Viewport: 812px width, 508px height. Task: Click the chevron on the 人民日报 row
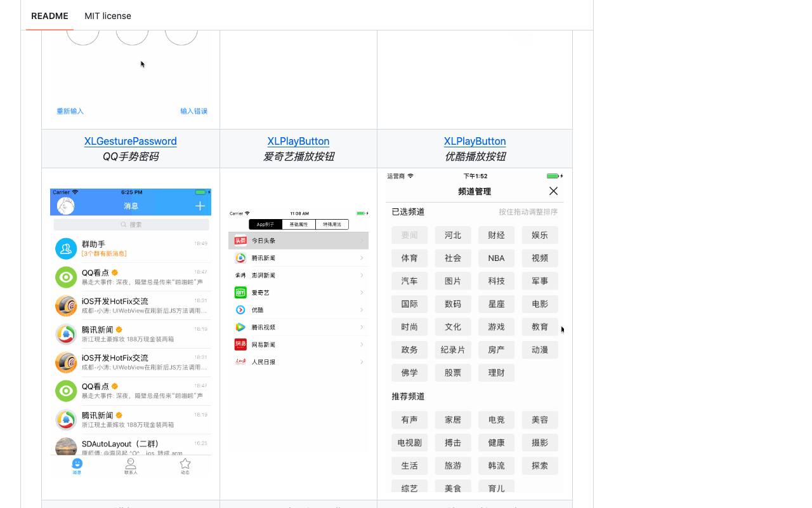click(x=362, y=362)
